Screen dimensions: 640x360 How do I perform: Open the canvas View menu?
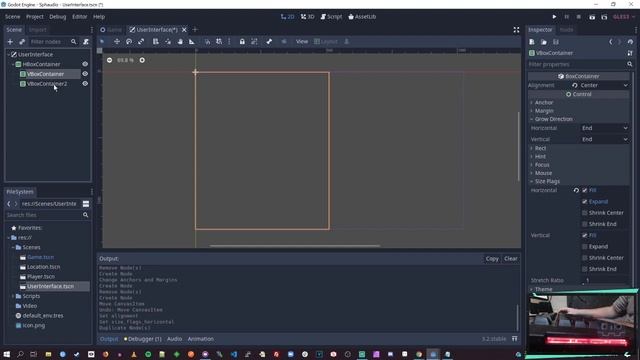click(302, 42)
